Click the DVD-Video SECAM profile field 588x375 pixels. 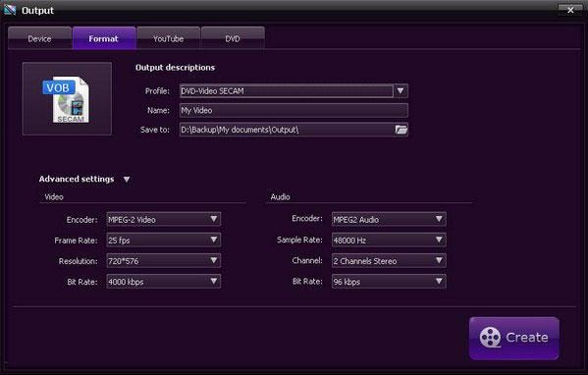(x=286, y=91)
